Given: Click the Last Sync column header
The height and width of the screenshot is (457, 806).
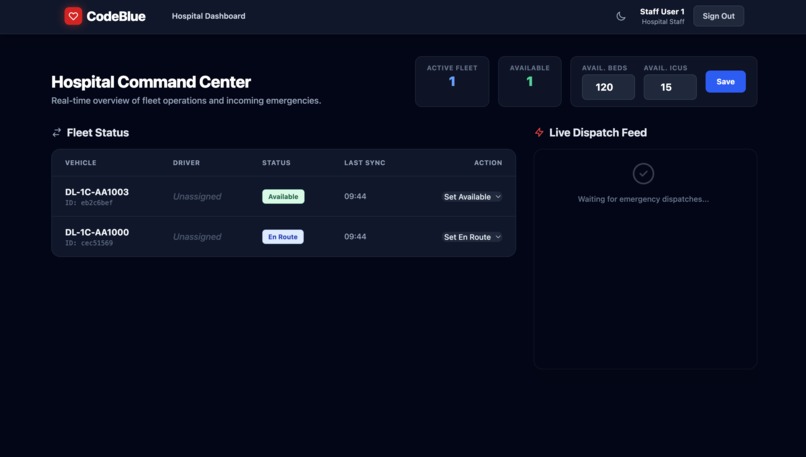Looking at the screenshot, I should 364,162.
